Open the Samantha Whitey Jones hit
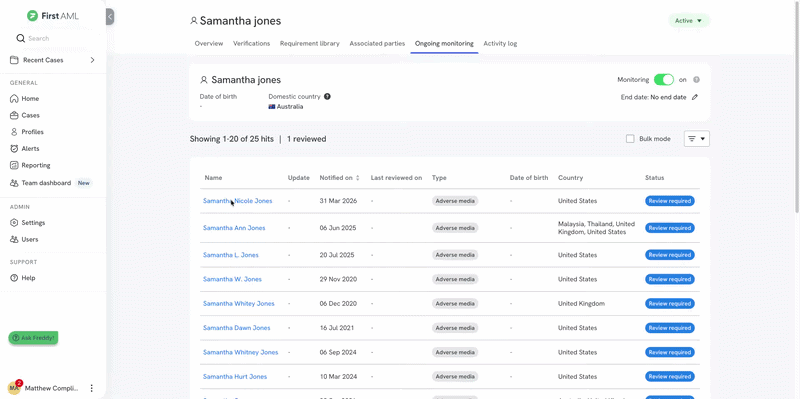This screenshot has width=800, height=399. [239, 304]
